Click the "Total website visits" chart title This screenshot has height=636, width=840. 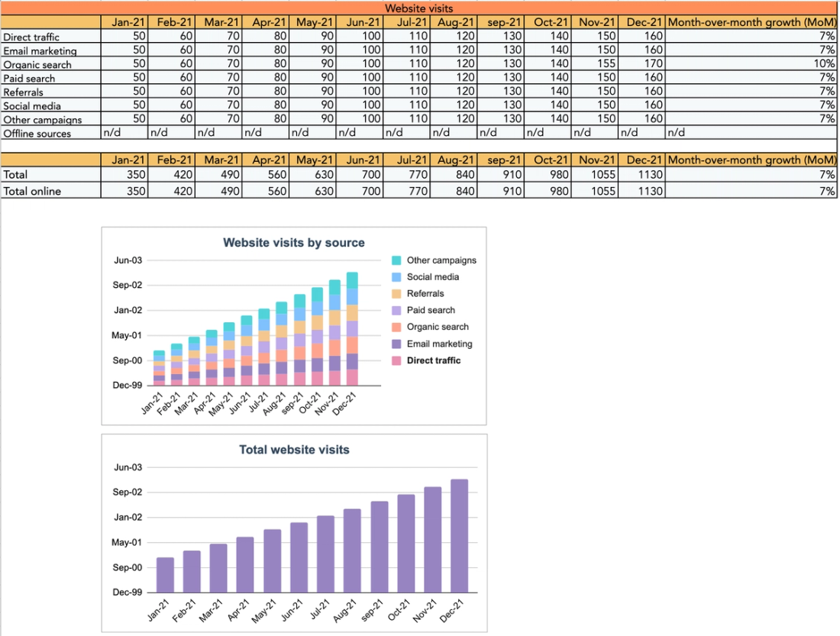(x=294, y=450)
